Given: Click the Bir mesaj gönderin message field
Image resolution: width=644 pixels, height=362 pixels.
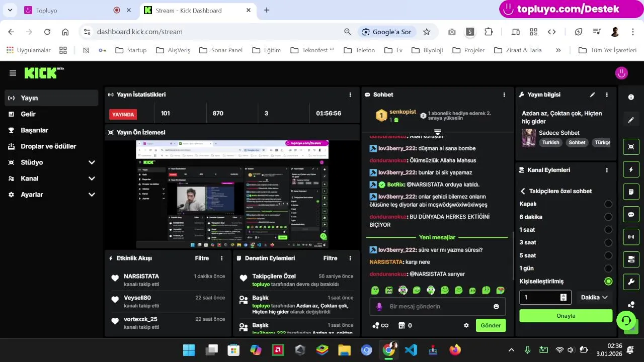Looking at the screenshot, I should [x=438, y=306].
